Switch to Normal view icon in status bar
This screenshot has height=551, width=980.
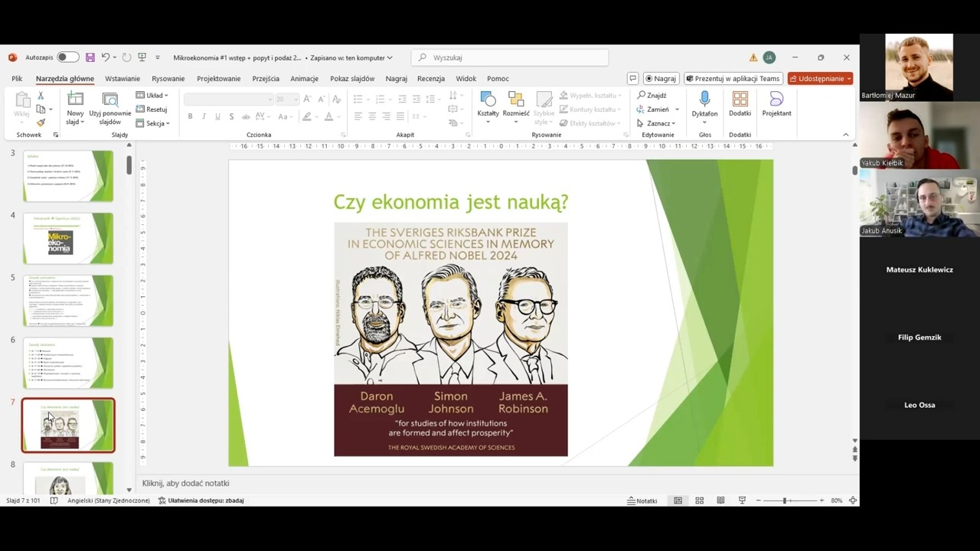click(x=678, y=500)
